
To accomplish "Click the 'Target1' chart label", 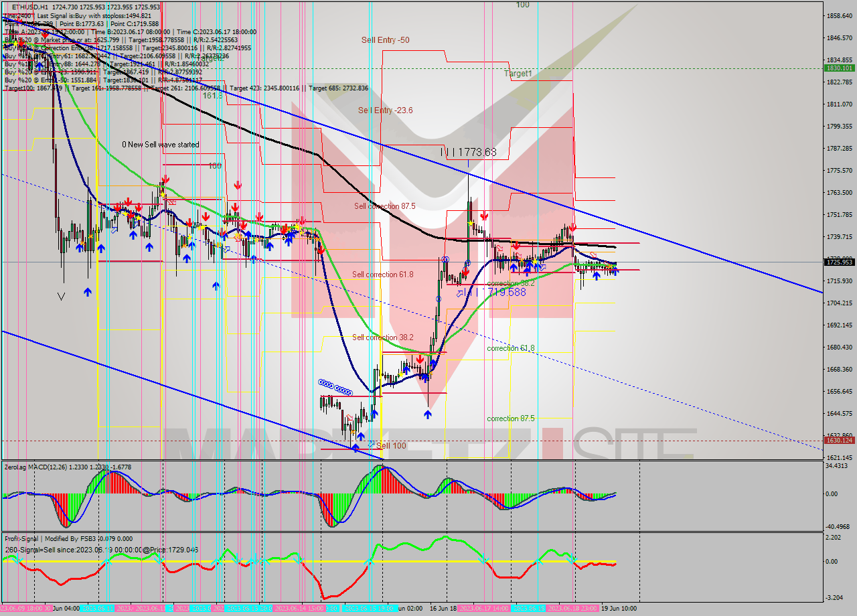I will (518, 74).
